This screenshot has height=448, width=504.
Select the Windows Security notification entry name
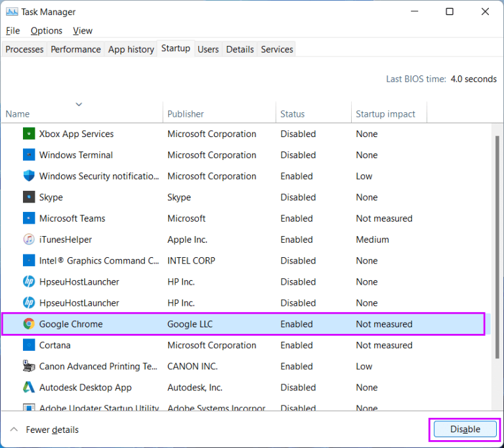(99, 176)
